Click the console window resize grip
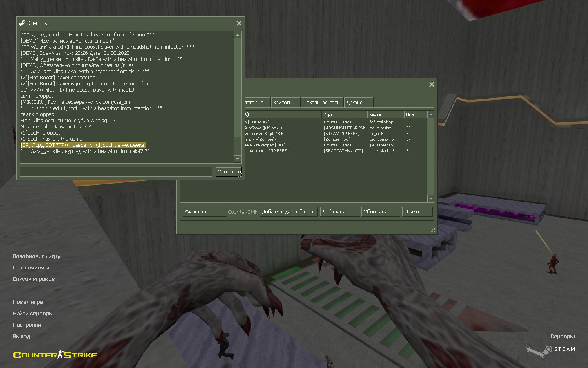 click(x=241, y=175)
